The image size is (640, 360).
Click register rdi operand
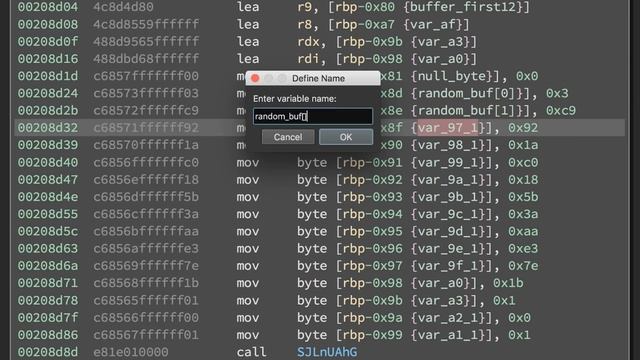[x=308, y=59]
